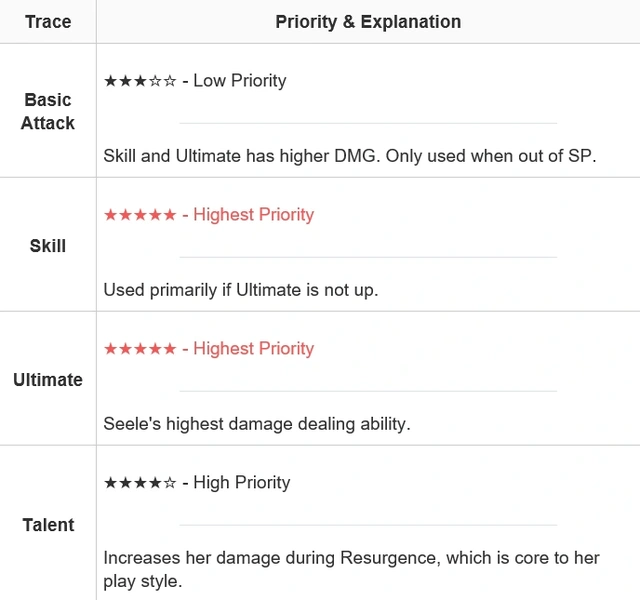Click the Resurgence damage explanation text
Image resolution: width=640 pixels, height=600 pixels.
tap(351, 569)
